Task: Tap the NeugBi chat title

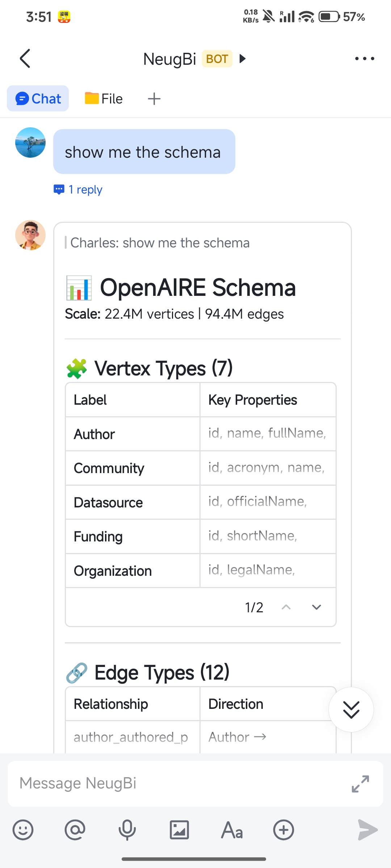Action: pyautogui.click(x=169, y=59)
